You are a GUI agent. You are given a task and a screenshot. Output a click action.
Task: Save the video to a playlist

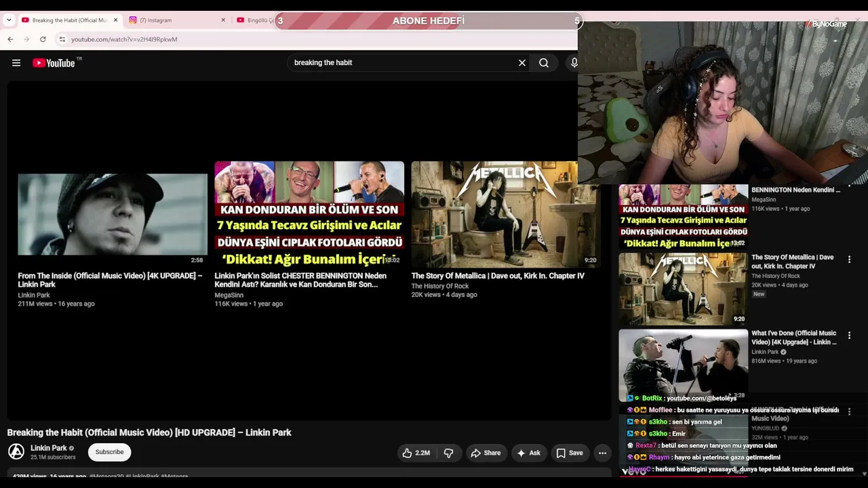(570, 453)
